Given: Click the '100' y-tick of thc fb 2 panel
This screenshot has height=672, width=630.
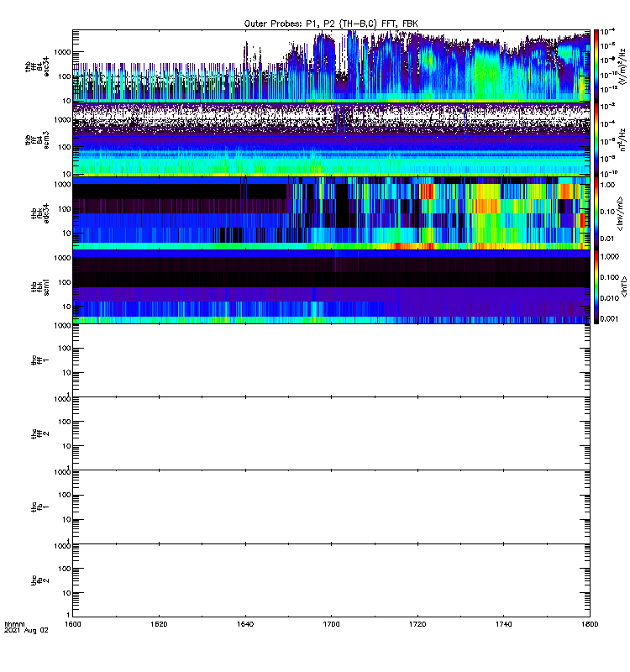Looking at the screenshot, I should tap(65, 569).
